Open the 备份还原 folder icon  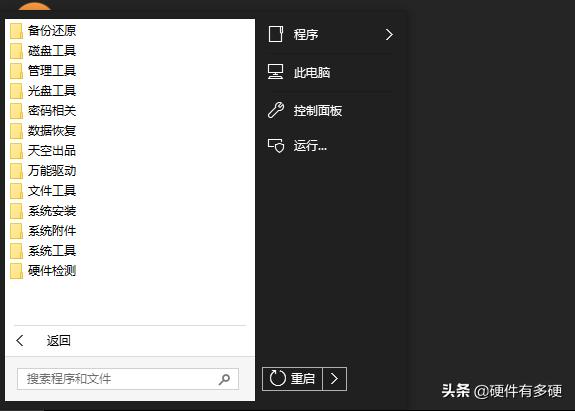[x=17, y=31]
